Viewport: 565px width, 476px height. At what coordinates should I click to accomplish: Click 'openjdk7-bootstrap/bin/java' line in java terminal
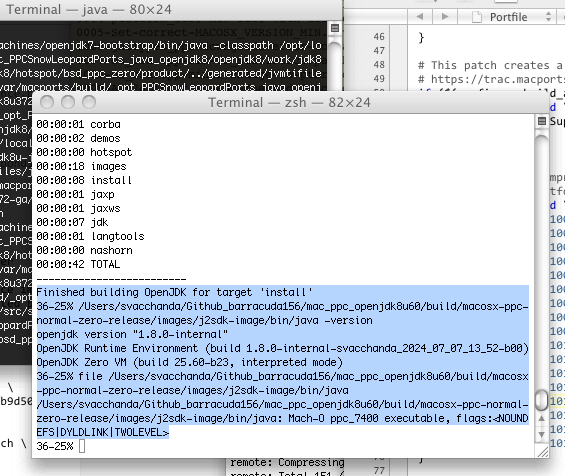[161, 45]
